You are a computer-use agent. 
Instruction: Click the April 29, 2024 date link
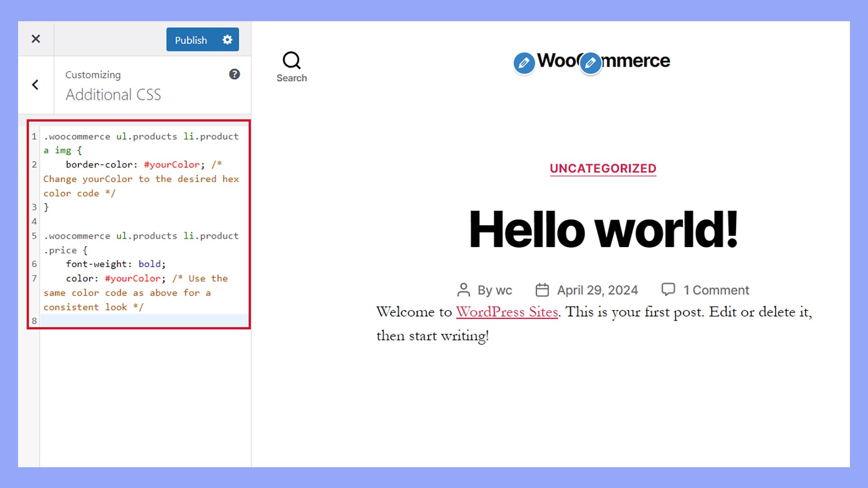[597, 290]
